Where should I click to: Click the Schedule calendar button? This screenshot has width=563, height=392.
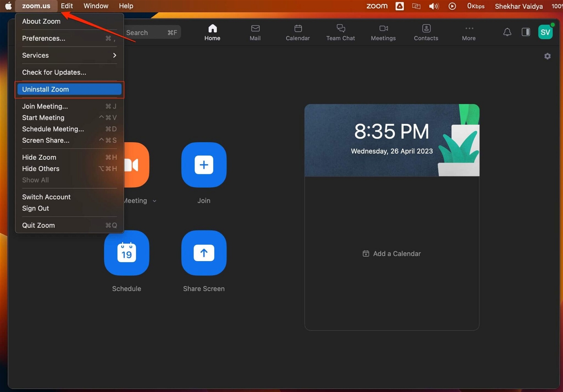click(127, 253)
